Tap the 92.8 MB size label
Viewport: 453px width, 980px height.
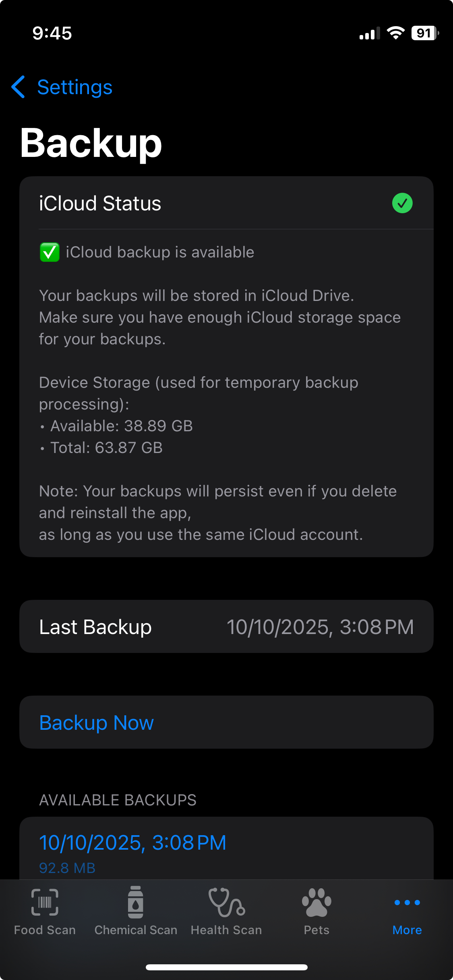(67, 868)
